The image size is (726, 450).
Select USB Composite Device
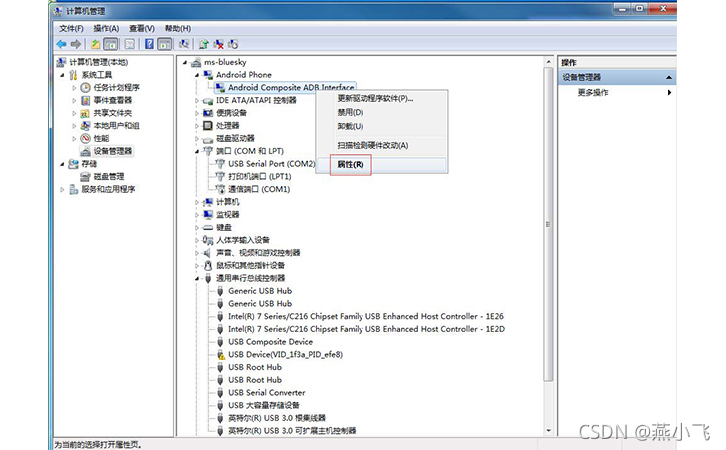click(x=270, y=342)
